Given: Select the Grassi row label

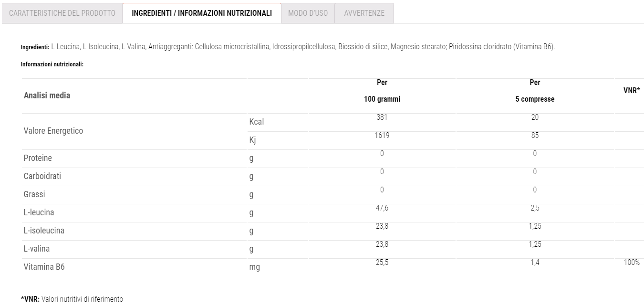Looking at the screenshot, I should point(34,194).
